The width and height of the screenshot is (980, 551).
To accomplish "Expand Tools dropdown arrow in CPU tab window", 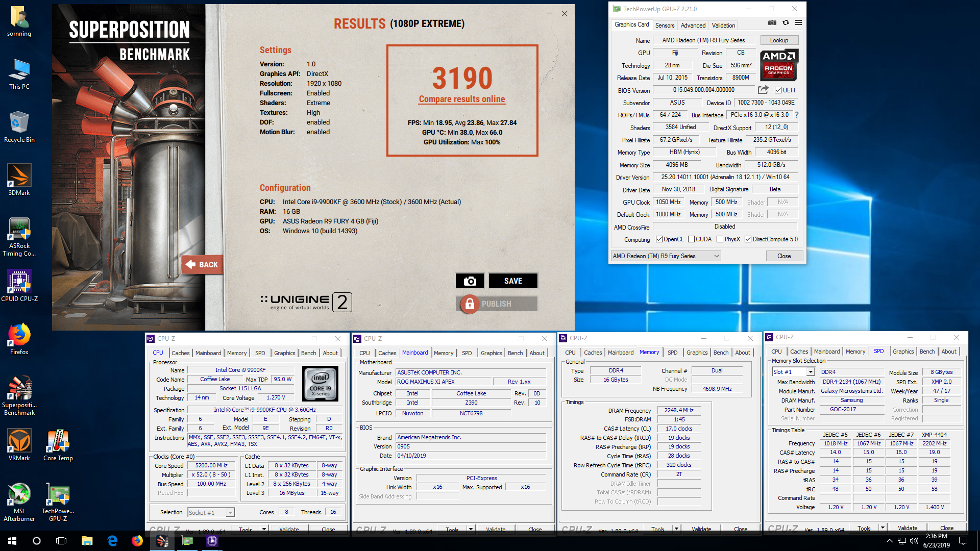I will click(x=264, y=530).
